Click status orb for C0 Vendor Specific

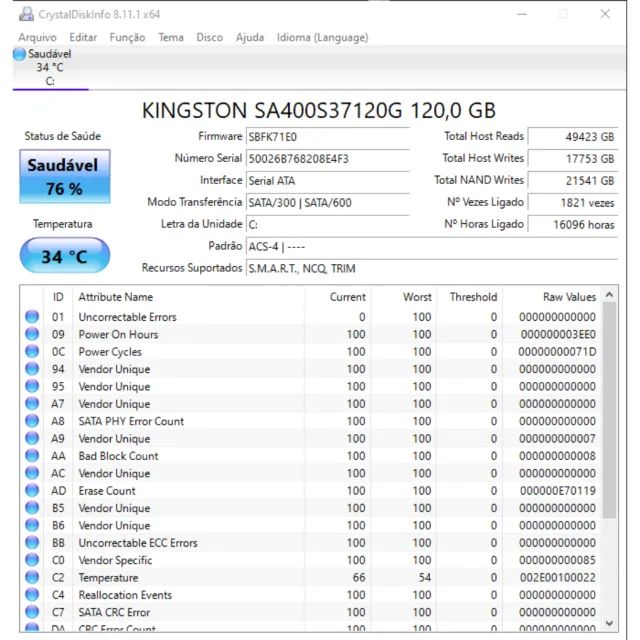[x=32, y=560]
